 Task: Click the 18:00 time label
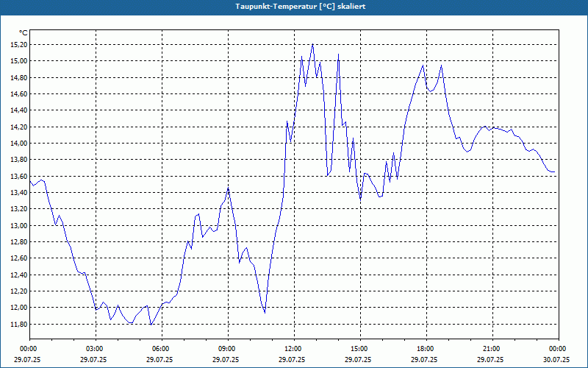[426, 349]
